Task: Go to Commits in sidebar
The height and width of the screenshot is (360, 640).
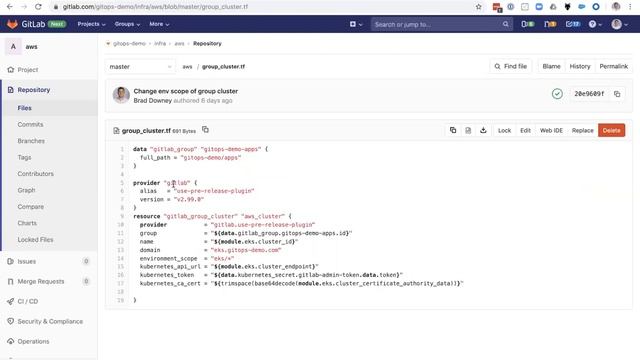Action: click(x=30, y=124)
